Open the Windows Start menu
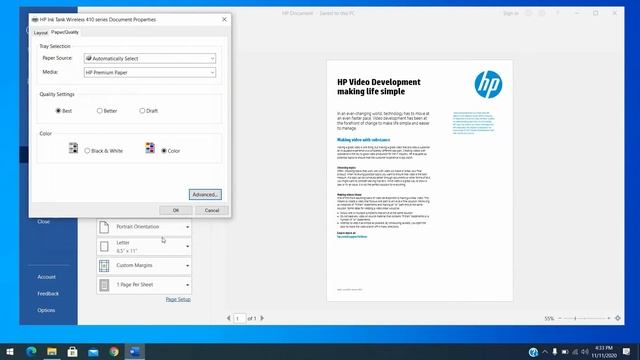 [10, 351]
